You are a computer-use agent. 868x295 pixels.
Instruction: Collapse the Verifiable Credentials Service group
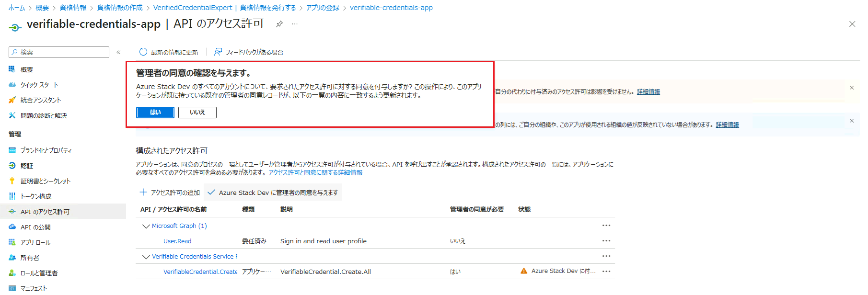[146, 257]
